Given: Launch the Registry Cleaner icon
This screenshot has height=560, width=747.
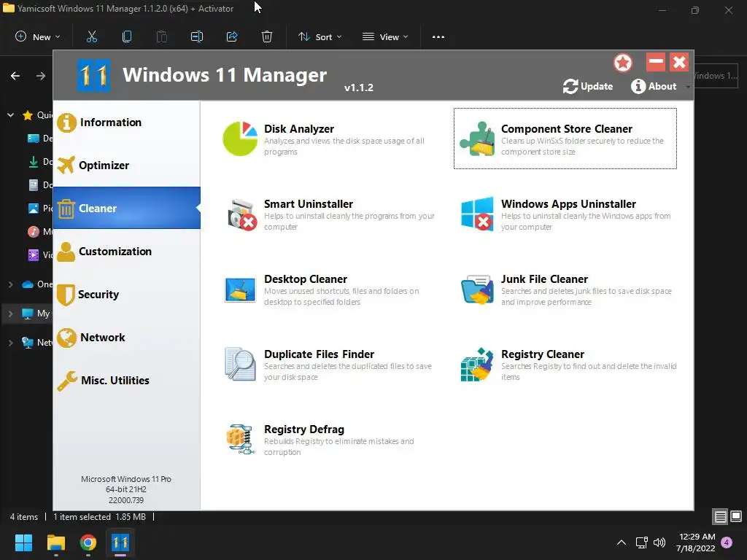Looking at the screenshot, I should (x=477, y=365).
